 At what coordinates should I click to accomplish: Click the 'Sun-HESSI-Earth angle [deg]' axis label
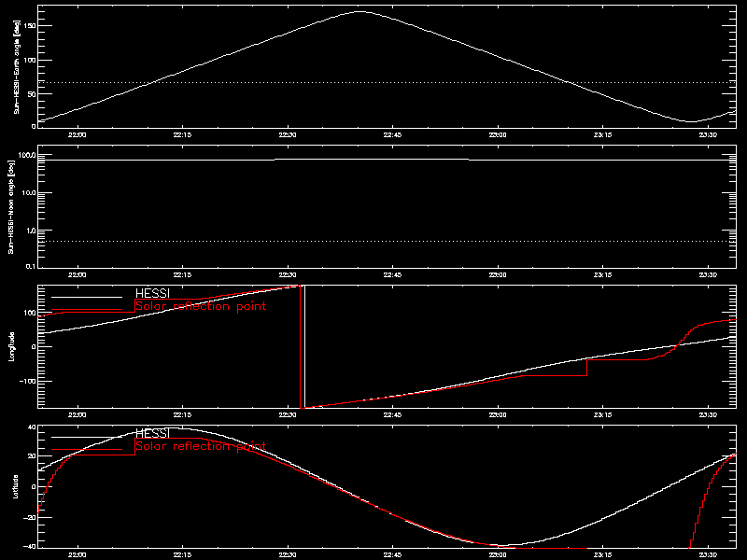coord(17,66)
